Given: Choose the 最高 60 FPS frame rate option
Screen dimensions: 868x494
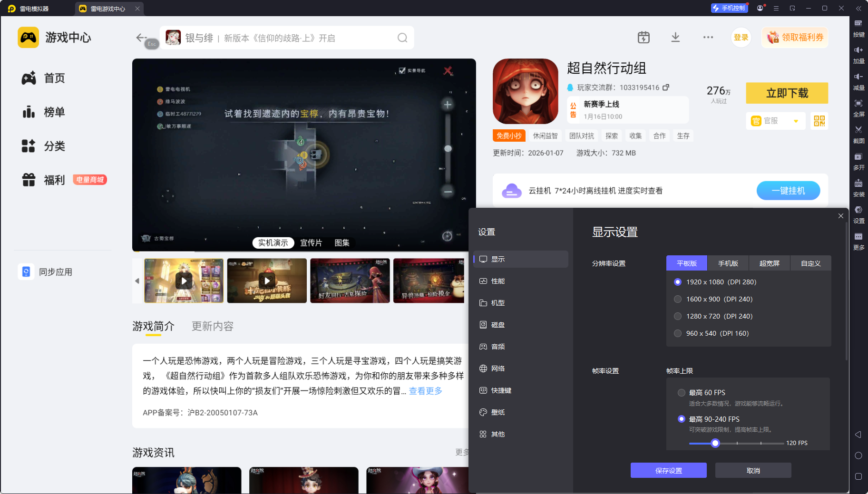Looking at the screenshot, I should (x=682, y=393).
